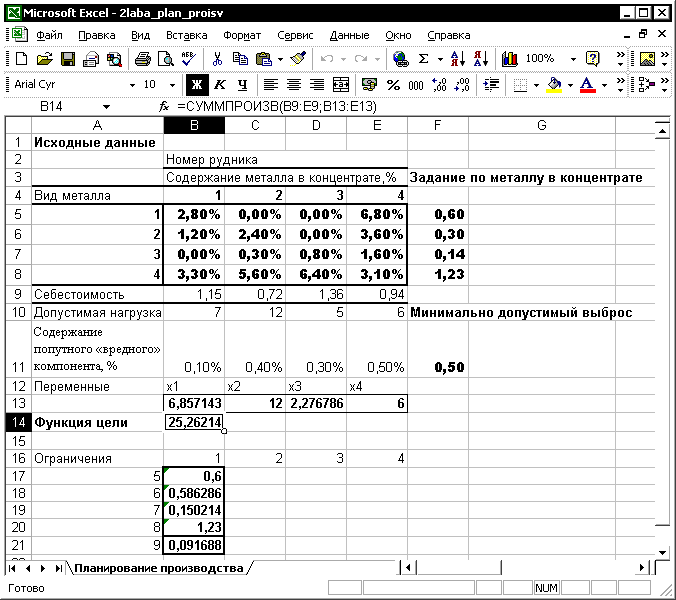This screenshot has width=676, height=600.
Task: Open the font color dropdown arrow
Action: point(604,85)
